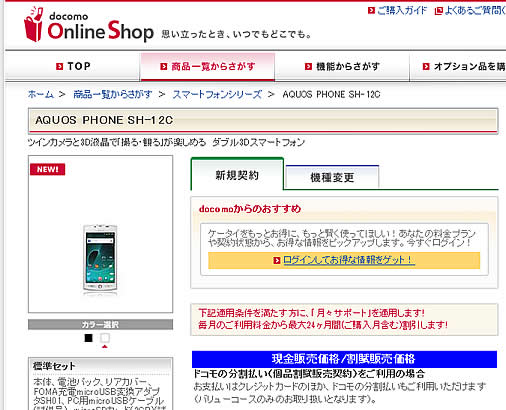Click the NEW! badge on product image
Viewport: 506px width, 410px height.
[47, 169]
